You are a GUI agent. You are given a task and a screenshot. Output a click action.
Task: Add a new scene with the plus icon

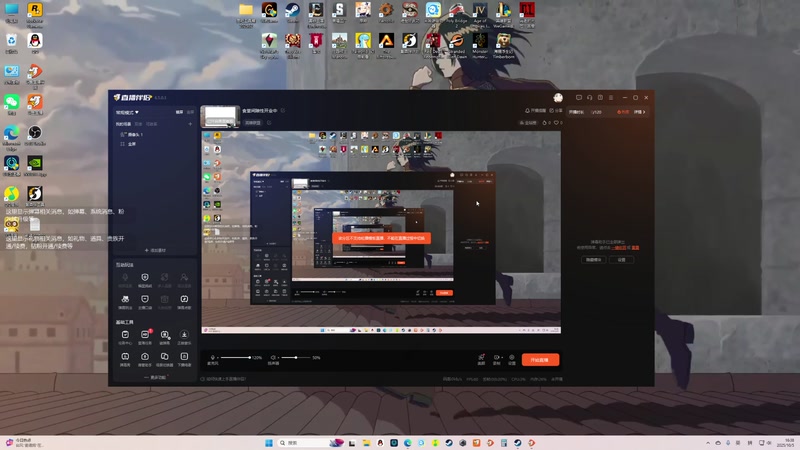[x=190, y=124]
